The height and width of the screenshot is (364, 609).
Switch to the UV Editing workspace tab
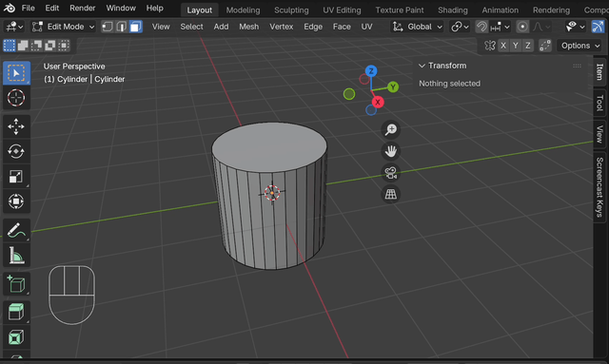(x=342, y=10)
